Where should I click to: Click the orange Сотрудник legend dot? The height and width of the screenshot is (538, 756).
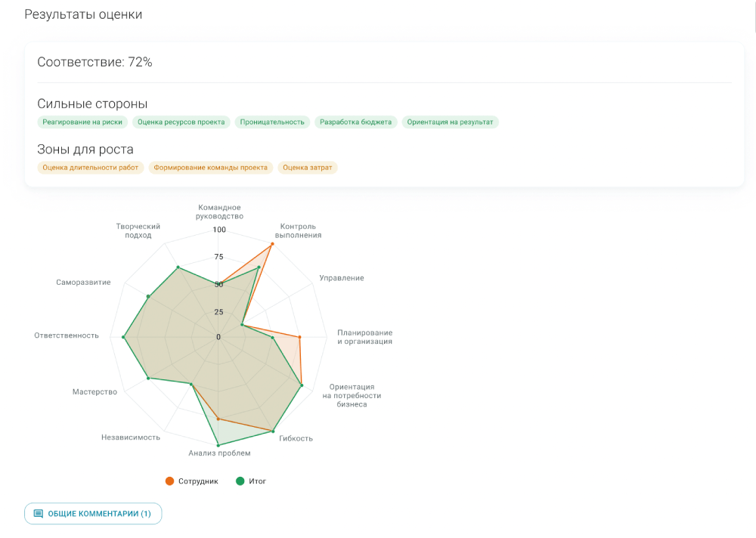169,481
